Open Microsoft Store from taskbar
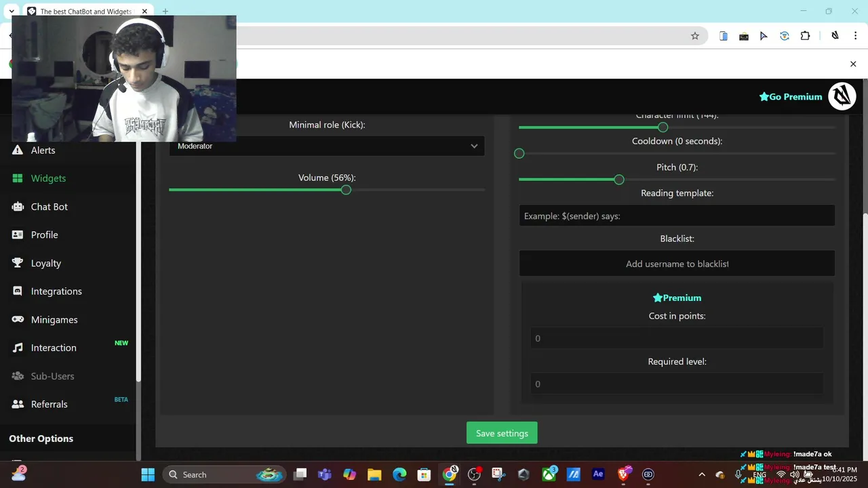Image resolution: width=868 pixels, height=488 pixels. coord(424,474)
